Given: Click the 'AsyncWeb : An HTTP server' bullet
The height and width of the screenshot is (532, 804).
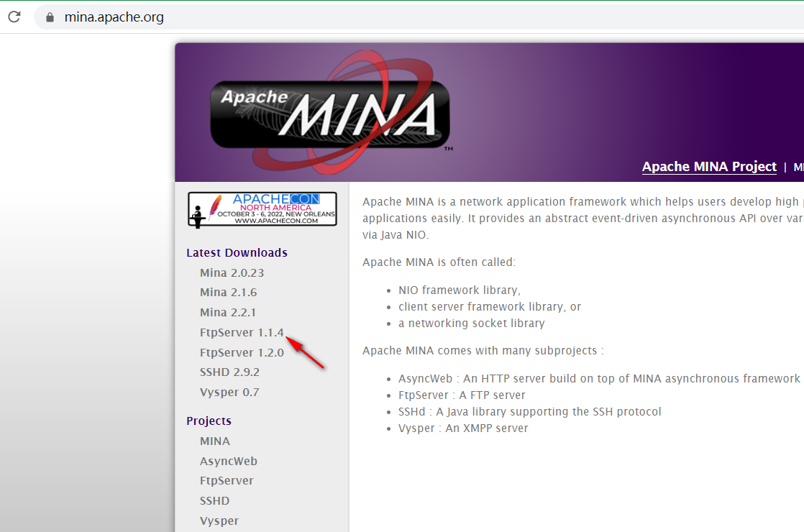Looking at the screenshot, I should (599, 379).
